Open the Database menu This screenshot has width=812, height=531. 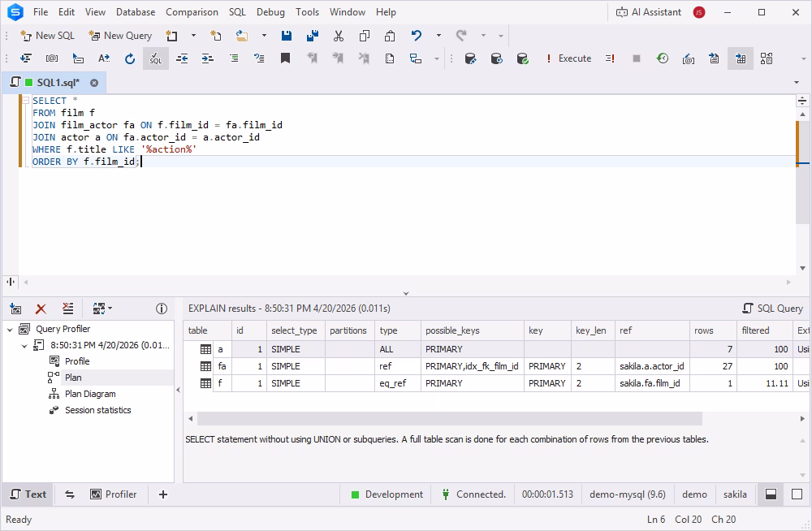pyautogui.click(x=136, y=12)
